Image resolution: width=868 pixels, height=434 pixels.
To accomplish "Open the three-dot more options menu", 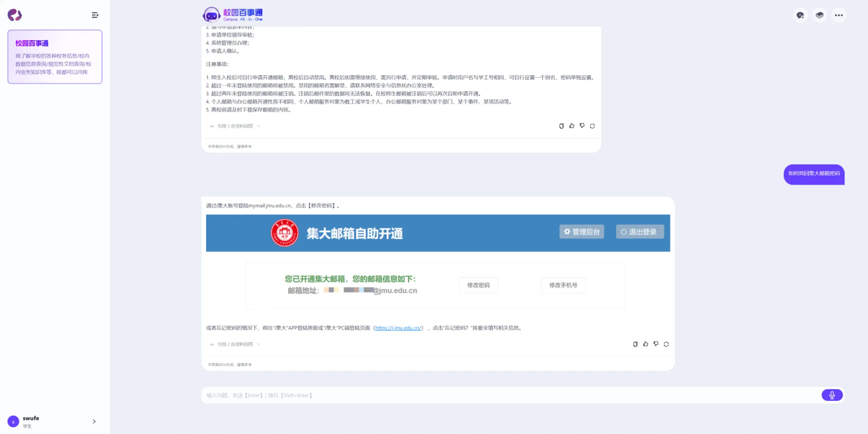I will point(838,15).
